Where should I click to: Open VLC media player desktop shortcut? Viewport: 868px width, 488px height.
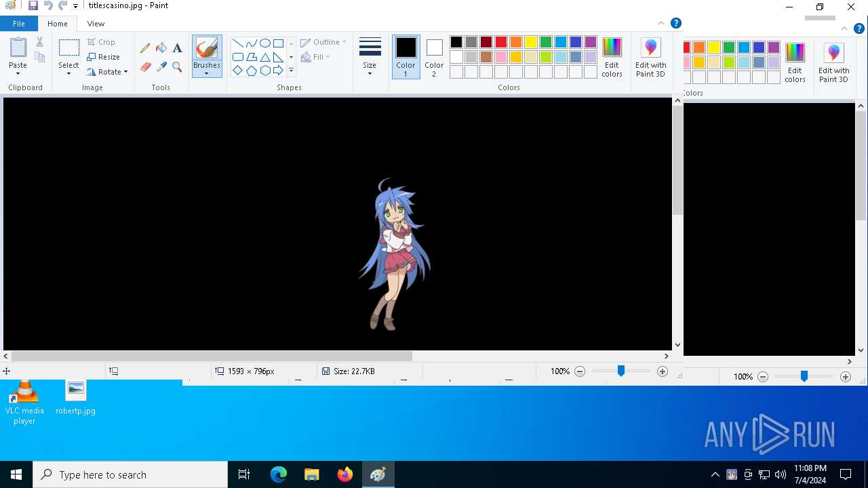[x=24, y=403]
